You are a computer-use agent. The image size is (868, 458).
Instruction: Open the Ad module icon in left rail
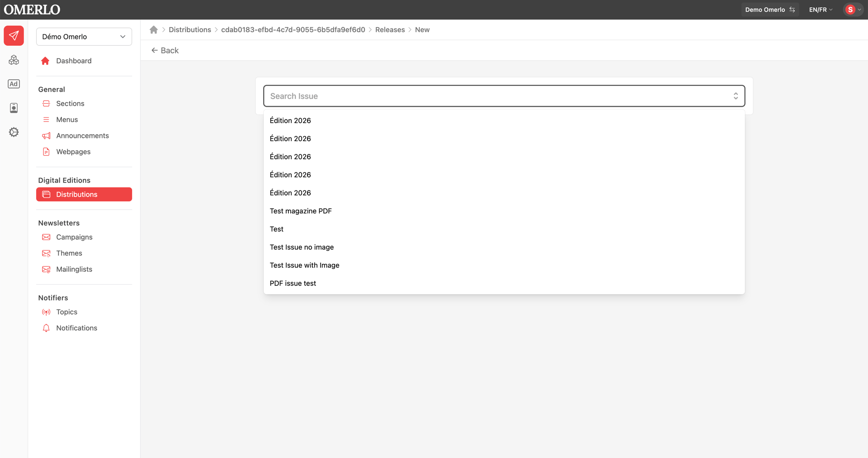pos(14,84)
